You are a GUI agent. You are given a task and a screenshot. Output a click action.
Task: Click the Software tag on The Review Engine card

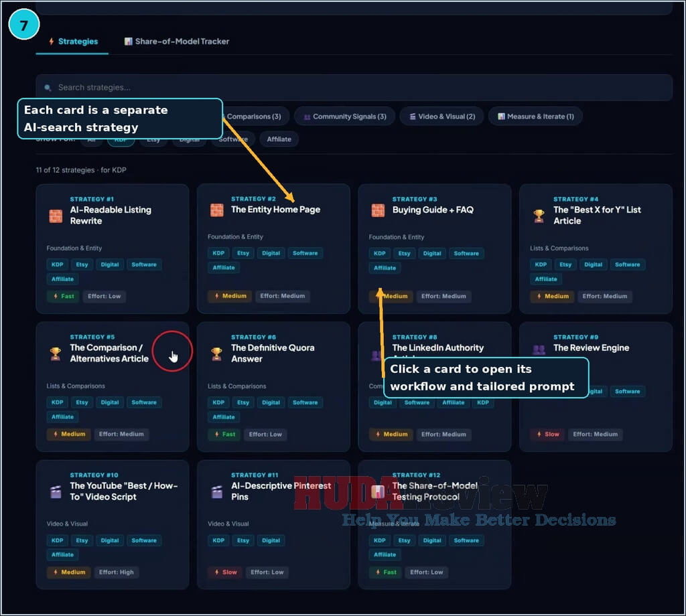coord(627,392)
